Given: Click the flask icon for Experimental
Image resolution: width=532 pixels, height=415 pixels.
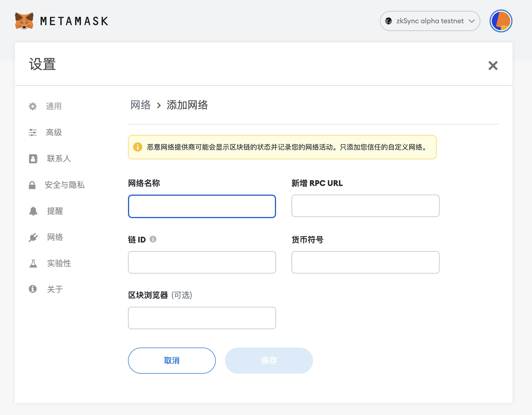Looking at the screenshot, I should tap(33, 263).
